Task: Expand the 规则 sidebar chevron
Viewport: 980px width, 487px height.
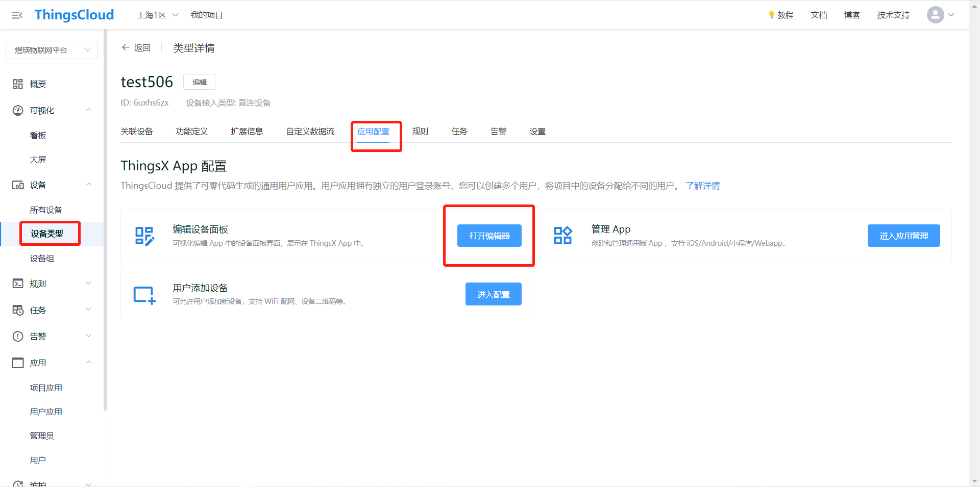Action: tap(89, 284)
